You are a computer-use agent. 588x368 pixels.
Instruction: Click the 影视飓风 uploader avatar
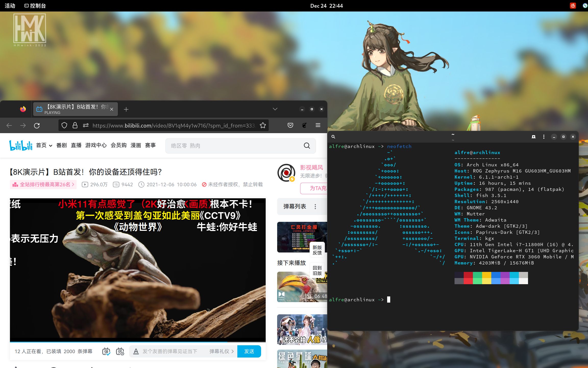click(286, 173)
